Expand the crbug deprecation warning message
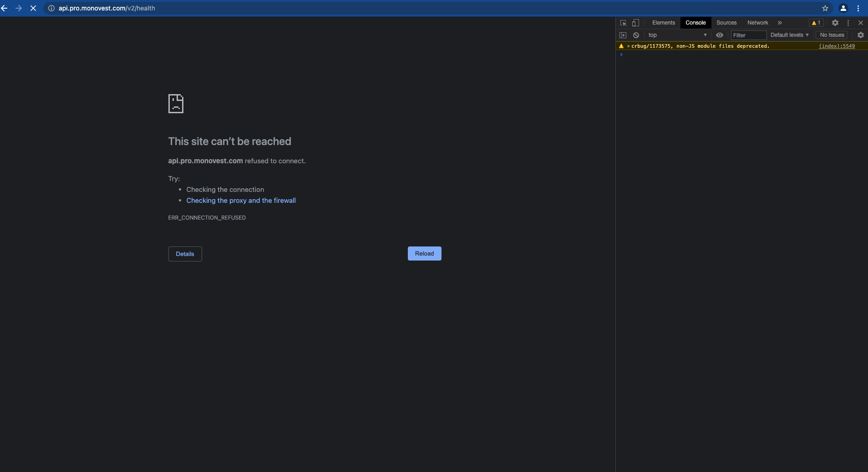This screenshot has height=472, width=868. coord(629,46)
